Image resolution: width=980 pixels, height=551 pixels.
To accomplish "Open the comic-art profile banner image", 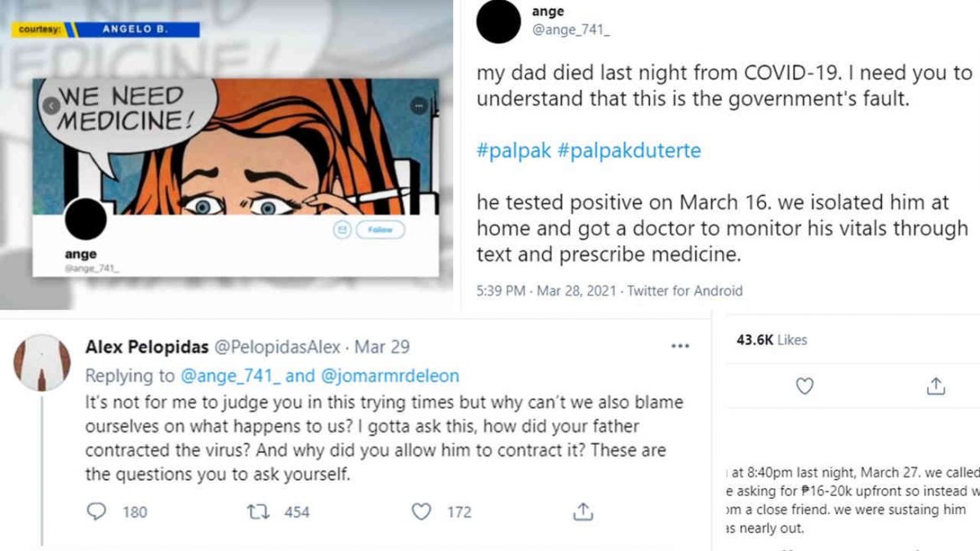I will click(251, 142).
